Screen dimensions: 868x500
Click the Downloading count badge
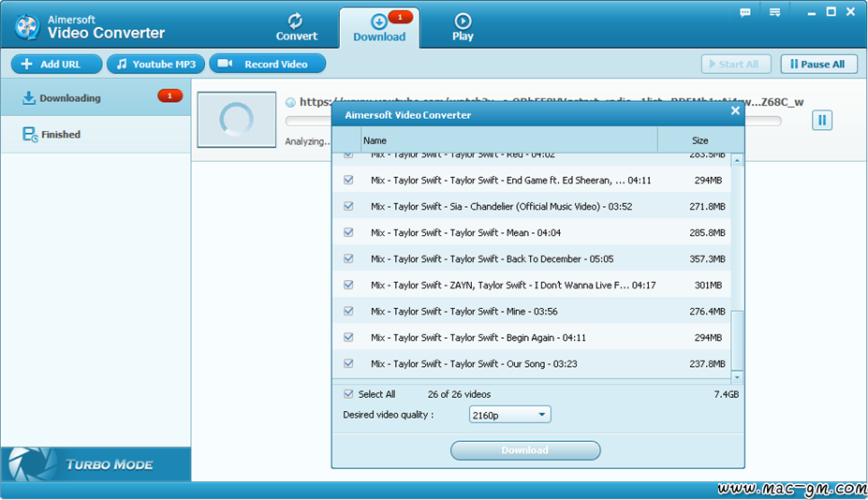169,96
